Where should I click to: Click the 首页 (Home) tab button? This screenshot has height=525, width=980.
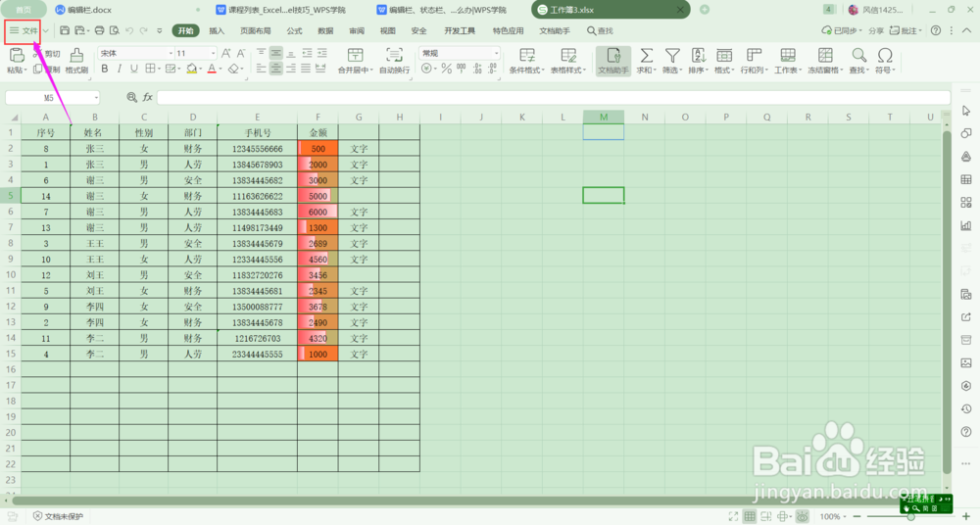point(24,10)
